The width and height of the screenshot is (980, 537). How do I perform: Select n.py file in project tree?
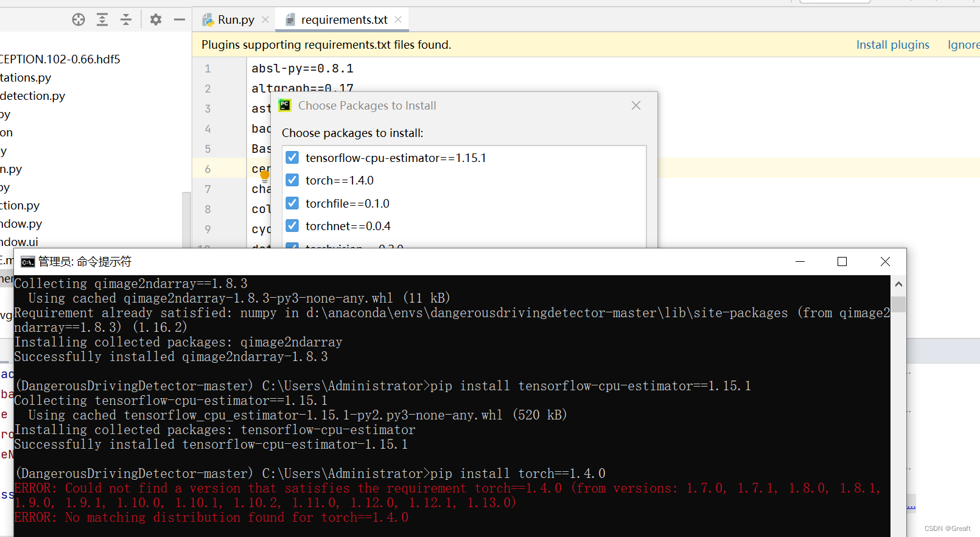[11, 169]
